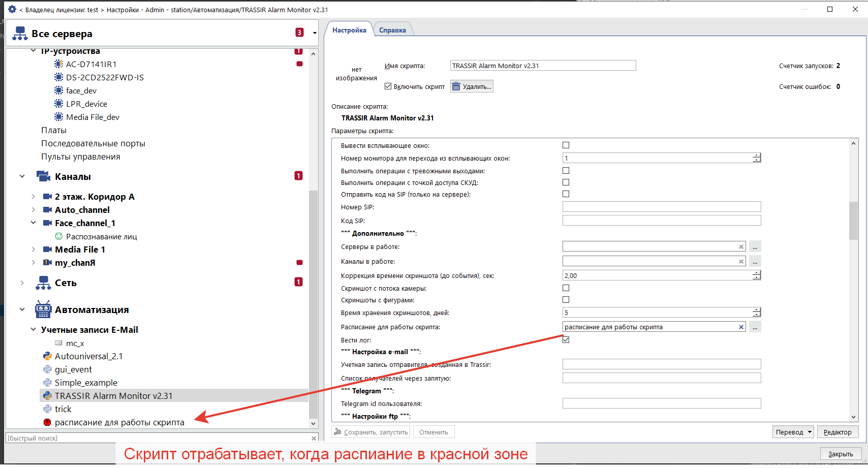Viewport: 868px width, 468px height.
Task: Collapse the Каналы tree section
Action: (x=22, y=176)
